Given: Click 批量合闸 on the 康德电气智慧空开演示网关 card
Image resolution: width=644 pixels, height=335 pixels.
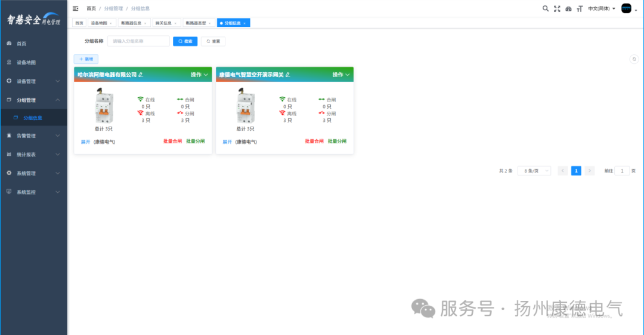Looking at the screenshot, I should coord(314,141).
